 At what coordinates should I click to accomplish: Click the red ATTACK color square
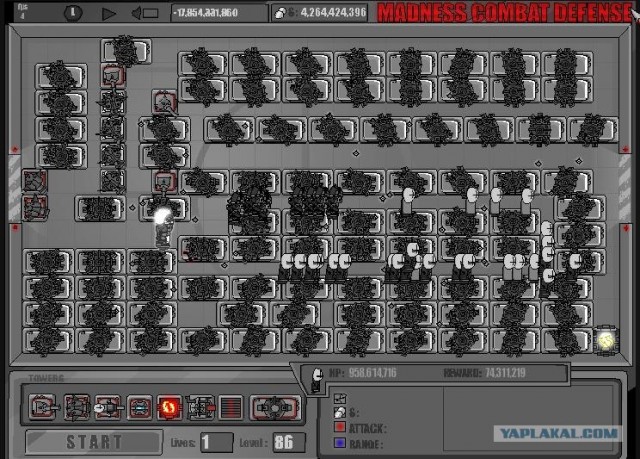click(340, 427)
